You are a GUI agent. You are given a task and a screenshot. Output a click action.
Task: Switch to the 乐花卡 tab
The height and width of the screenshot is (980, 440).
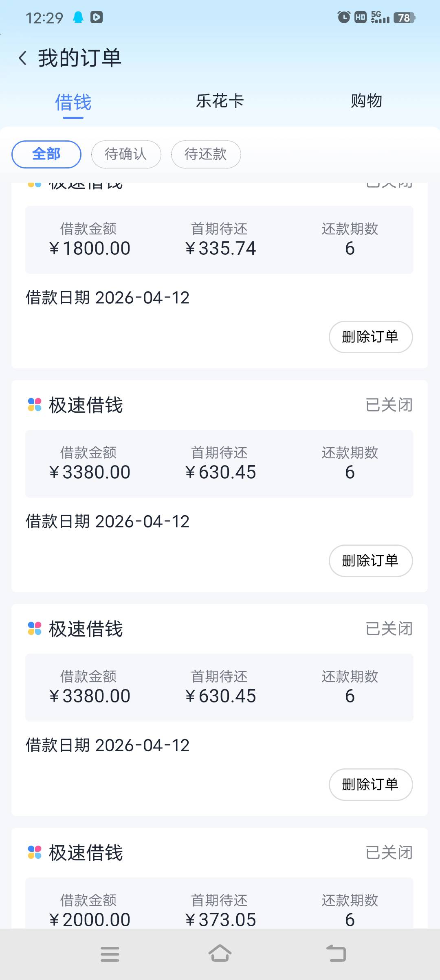point(220,101)
